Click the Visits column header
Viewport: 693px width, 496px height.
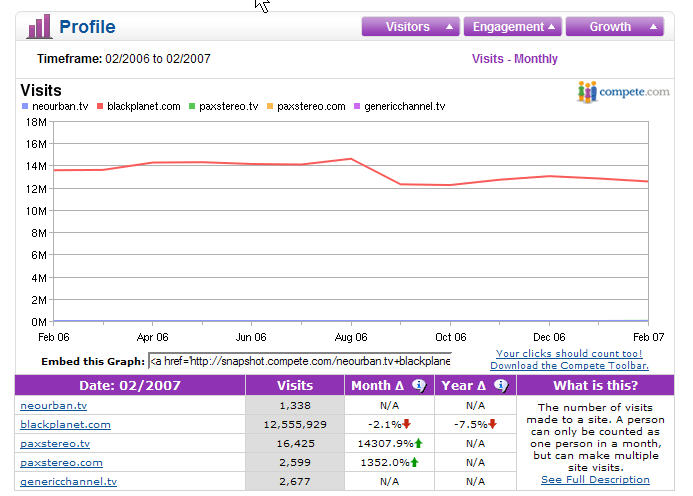click(295, 385)
